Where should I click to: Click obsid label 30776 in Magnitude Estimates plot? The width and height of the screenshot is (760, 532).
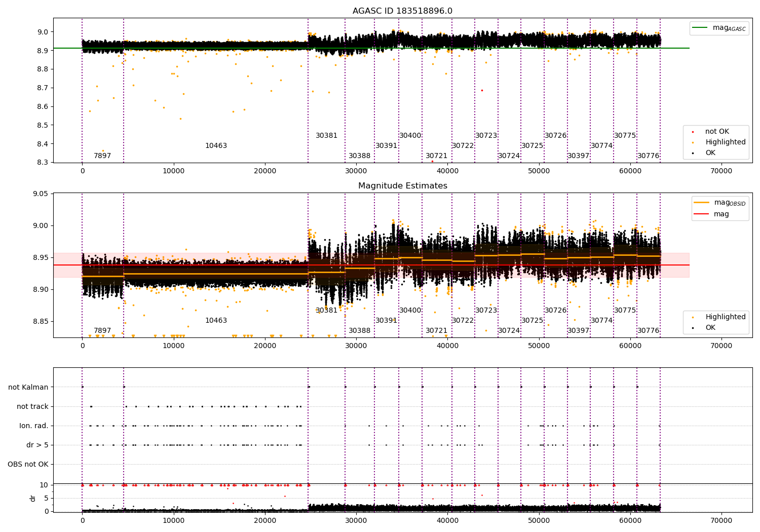(648, 331)
